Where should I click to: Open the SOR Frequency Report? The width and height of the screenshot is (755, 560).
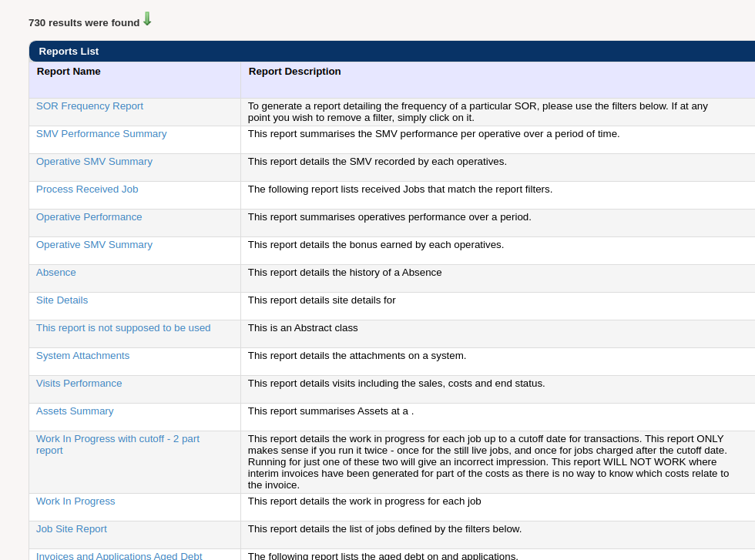coord(89,106)
